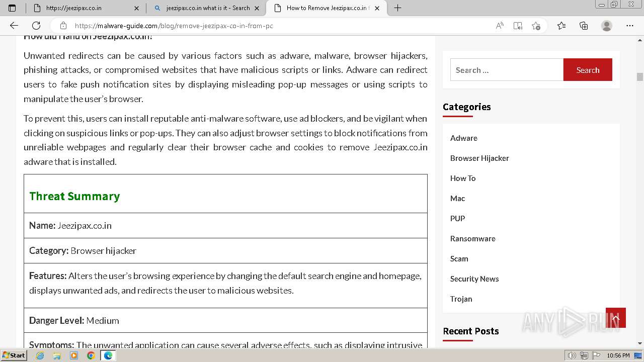Click the Categories sidebar heading
Viewport: 644px width, 362px height.
point(467,107)
